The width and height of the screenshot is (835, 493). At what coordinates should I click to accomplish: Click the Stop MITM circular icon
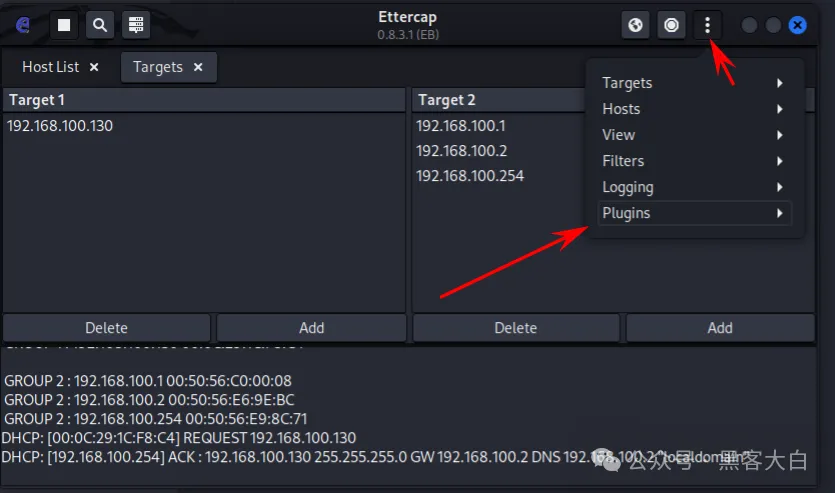[672, 25]
